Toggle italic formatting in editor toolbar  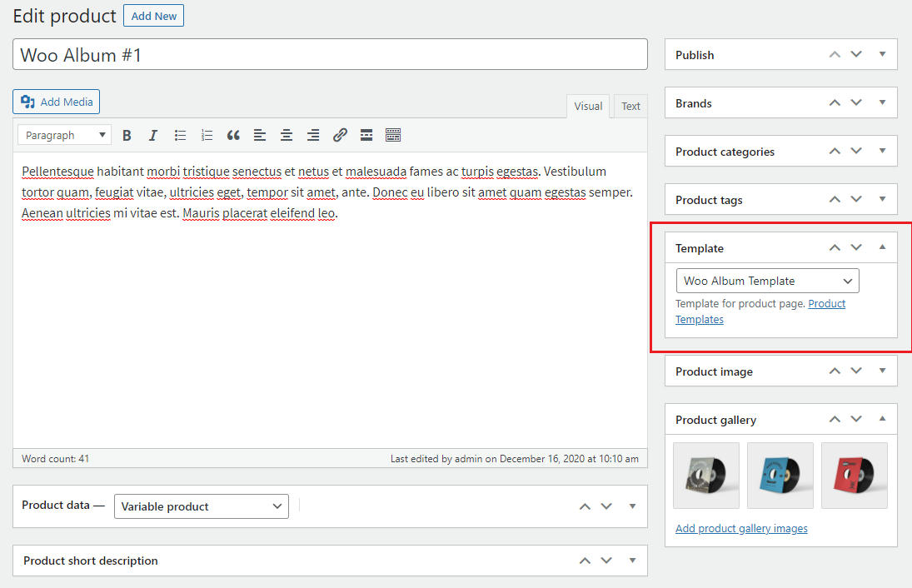(153, 136)
